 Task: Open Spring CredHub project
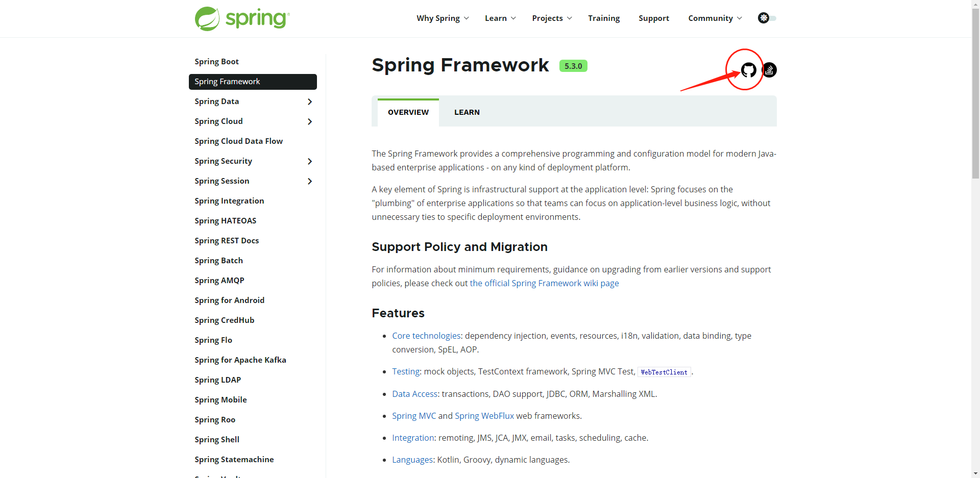pyautogui.click(x=224, y=320)
